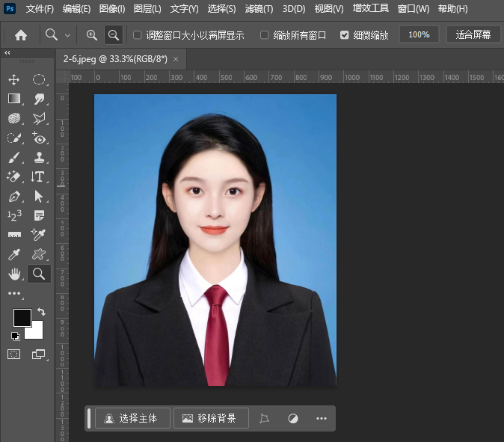Screen dimensions: 504x442
Task: Activate the Pen tool
Action: pos(14,197)
